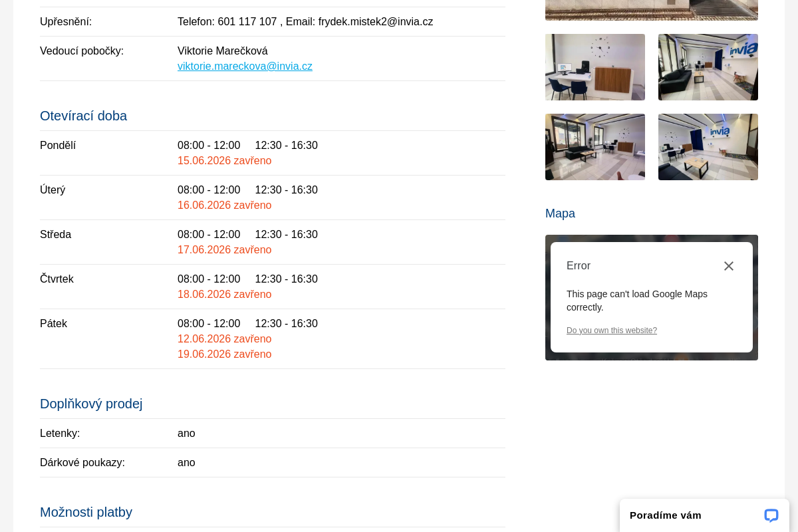Select '19.06.2026 zavřeno' notice
798x532 pixels.
[224, 354]
